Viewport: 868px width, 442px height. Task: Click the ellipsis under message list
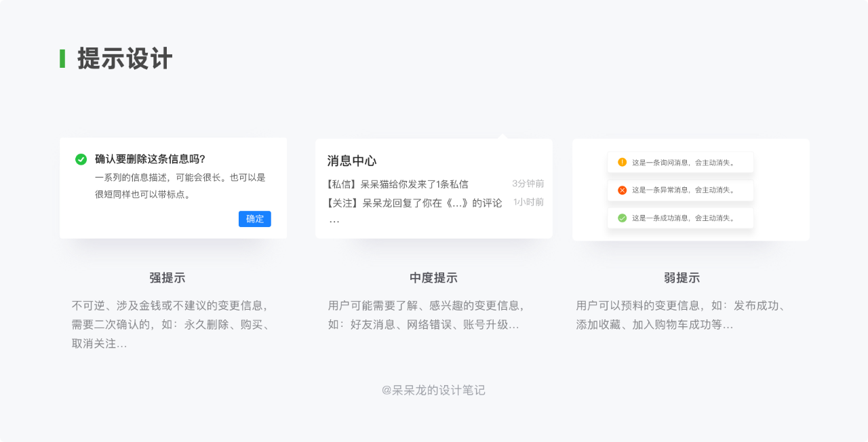[334, 221]
